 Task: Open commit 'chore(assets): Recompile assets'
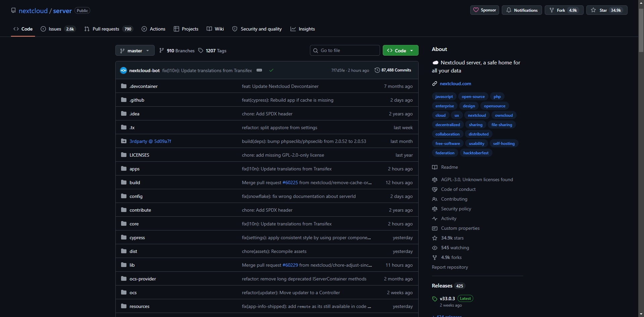[x=274, y=251]
